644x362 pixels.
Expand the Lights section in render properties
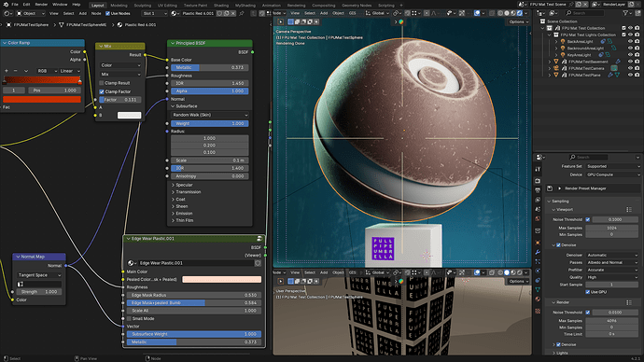tap(561, 353)
